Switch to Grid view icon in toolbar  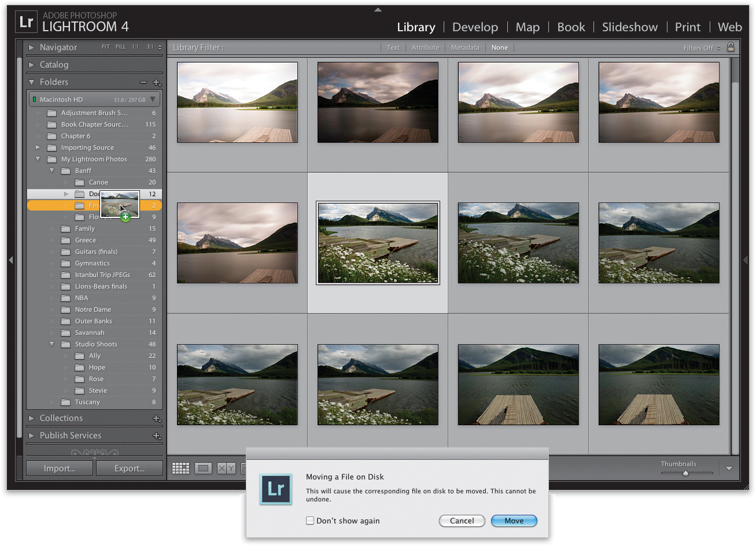click(180, 468)
